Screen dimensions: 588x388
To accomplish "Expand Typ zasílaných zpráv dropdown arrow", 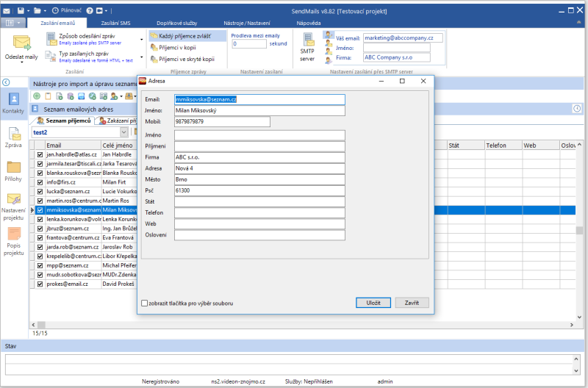I will click(x=140, y=56).
